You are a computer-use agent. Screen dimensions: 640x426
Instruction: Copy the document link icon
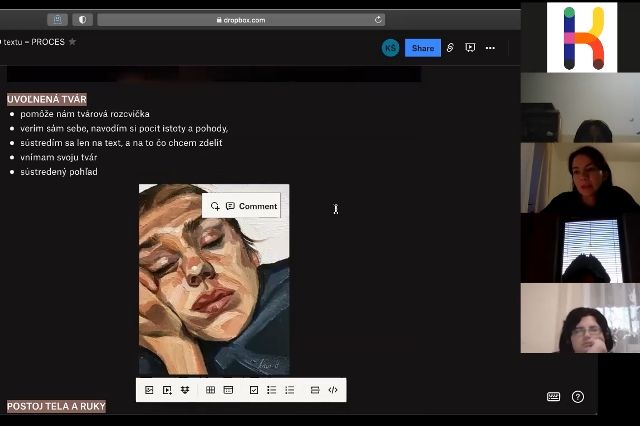(450, 48)
